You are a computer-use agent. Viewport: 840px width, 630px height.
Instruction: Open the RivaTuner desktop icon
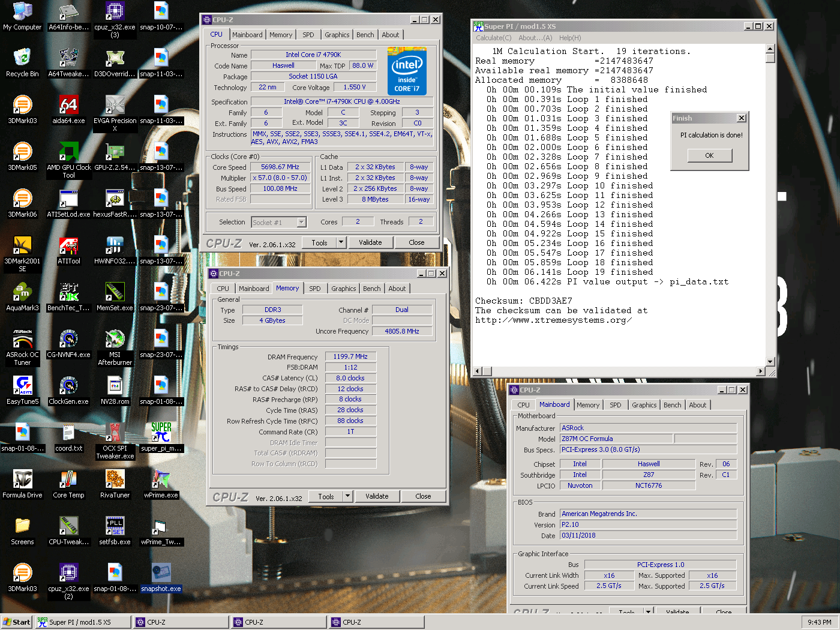tap(115, 485)
